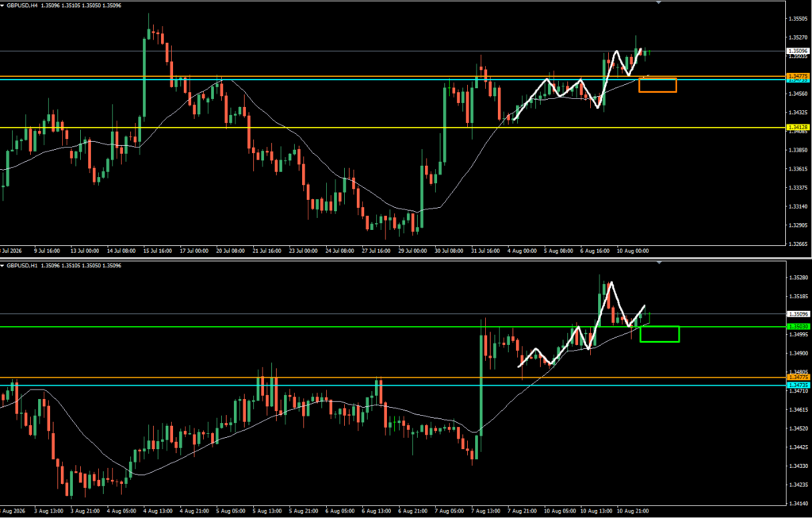Screen dimensions: 812x518
Task: Click the 6 Aug 21:00 time label
Action: 413,511
